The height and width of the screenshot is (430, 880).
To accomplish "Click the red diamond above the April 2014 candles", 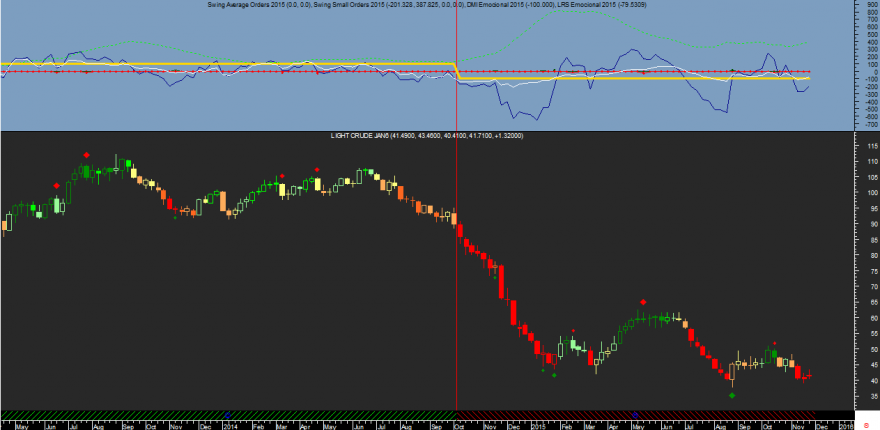I will (x=317, y=169).
